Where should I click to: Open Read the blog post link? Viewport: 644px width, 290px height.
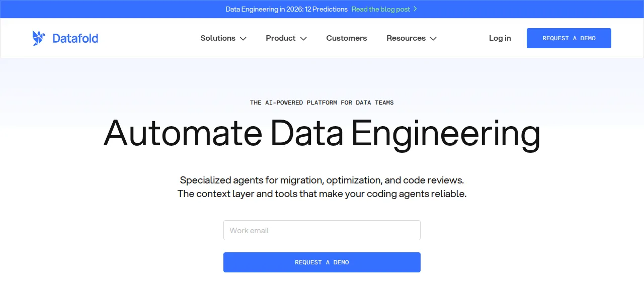pos(381,9)
